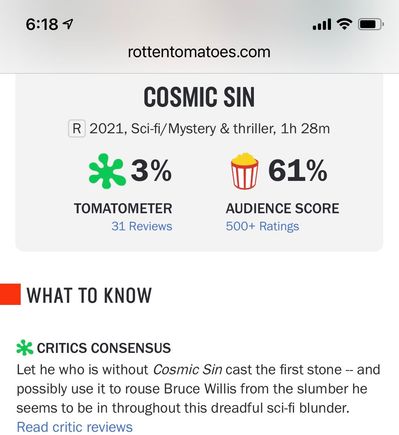The image size is (399, 435).
Task: Tap the Tomatometer label
Action: 123,209
